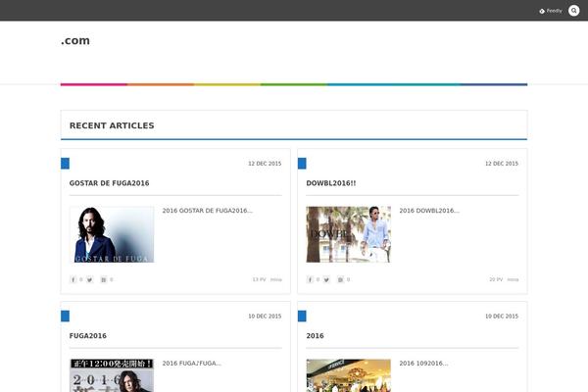Click '12 DEC 2015' date on DOWBL2016!! card
588x392 pixels.
[502, 164]
